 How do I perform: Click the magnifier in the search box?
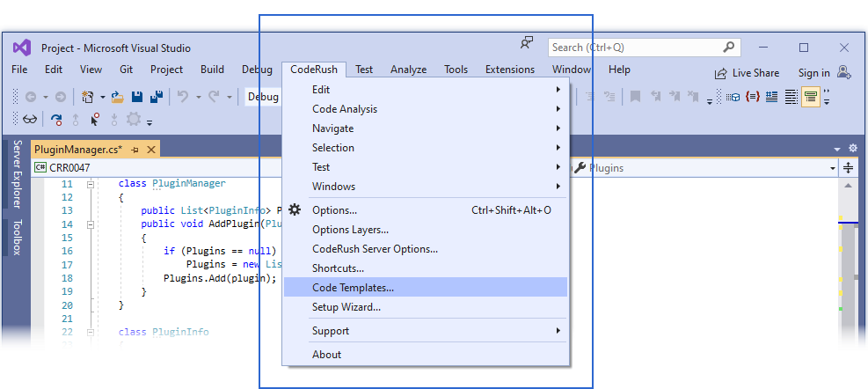728,48
